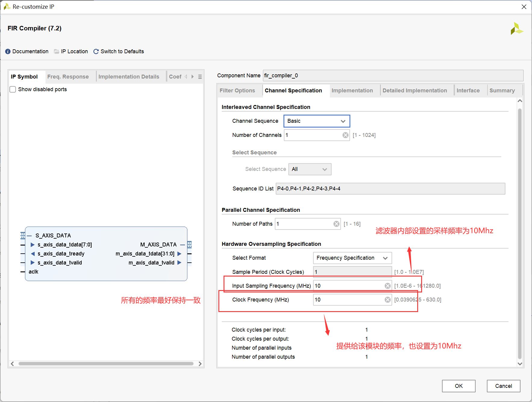
Task: Switch to the IP Symbol tab
Action: click(x=24, y=77)
